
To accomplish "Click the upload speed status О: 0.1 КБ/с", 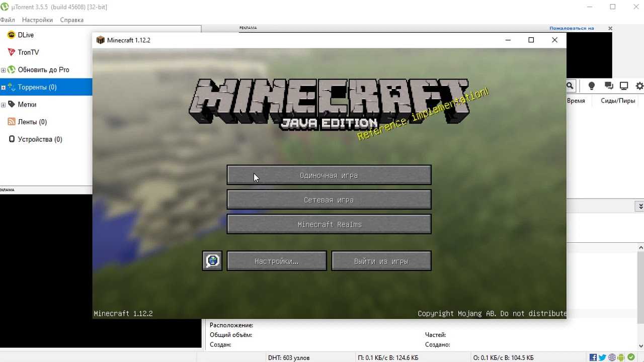I will click(503, 358).
